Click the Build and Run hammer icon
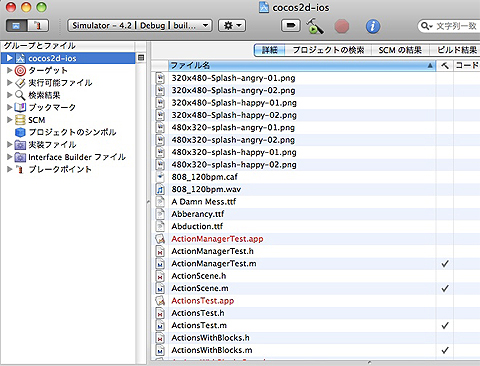Screen dimensions: 480x366 tap(315, 26)
